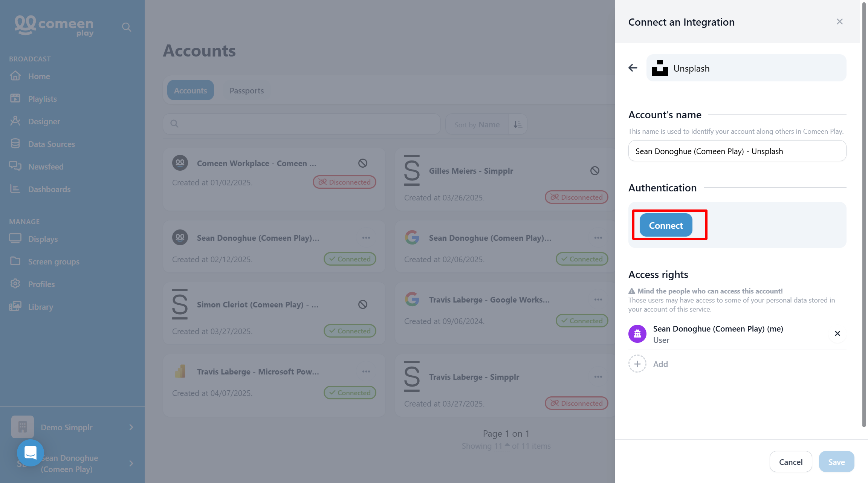Screen dimensions: 868x483
Task: Click the Comeen Play logo
Action: click(x=54, y=26)
